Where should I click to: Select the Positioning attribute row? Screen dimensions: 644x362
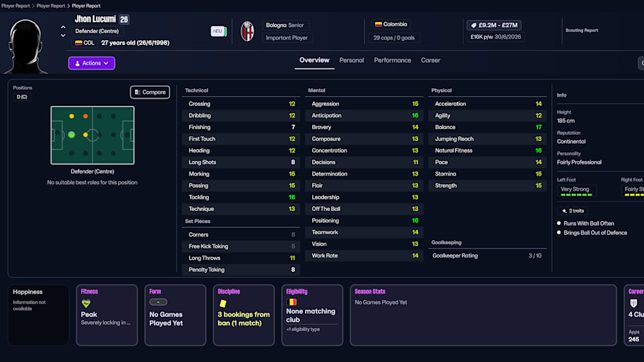364,221
